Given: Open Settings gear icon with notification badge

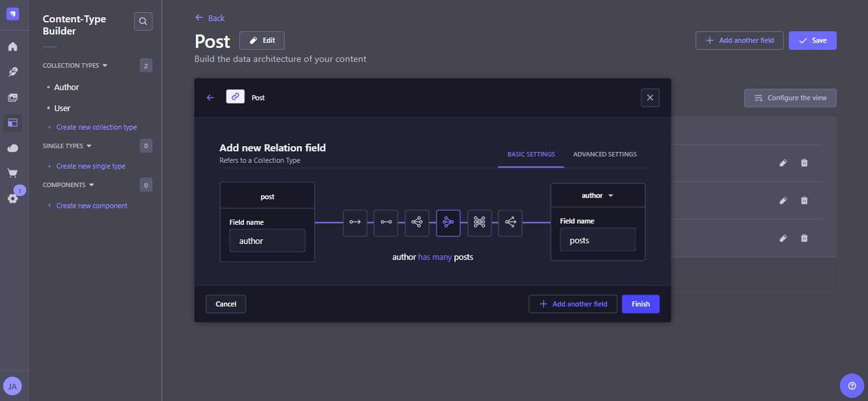Looking at the screenshot, I should (13, 199).
